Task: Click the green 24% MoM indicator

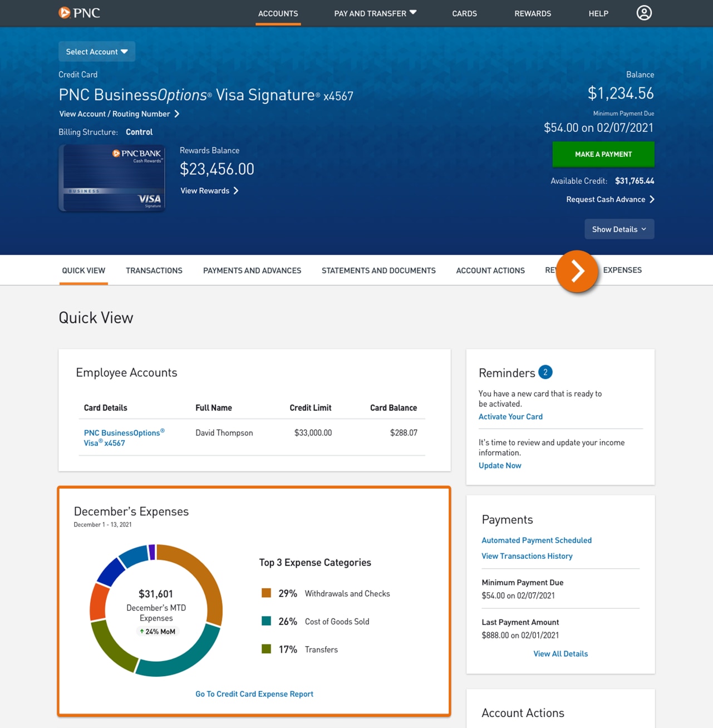Action: click(x=158, y=631)
